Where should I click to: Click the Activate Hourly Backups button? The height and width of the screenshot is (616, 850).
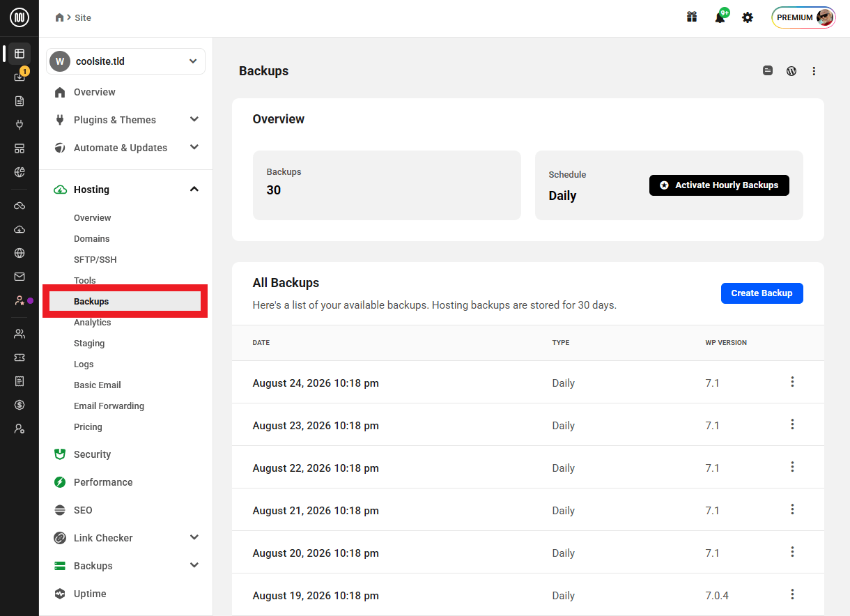coord(719,185)
